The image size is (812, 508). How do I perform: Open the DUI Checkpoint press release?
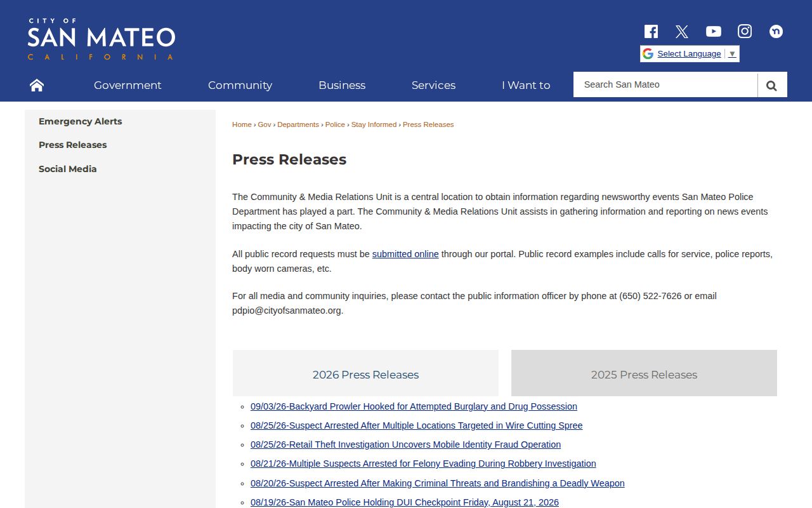(405, 502)
